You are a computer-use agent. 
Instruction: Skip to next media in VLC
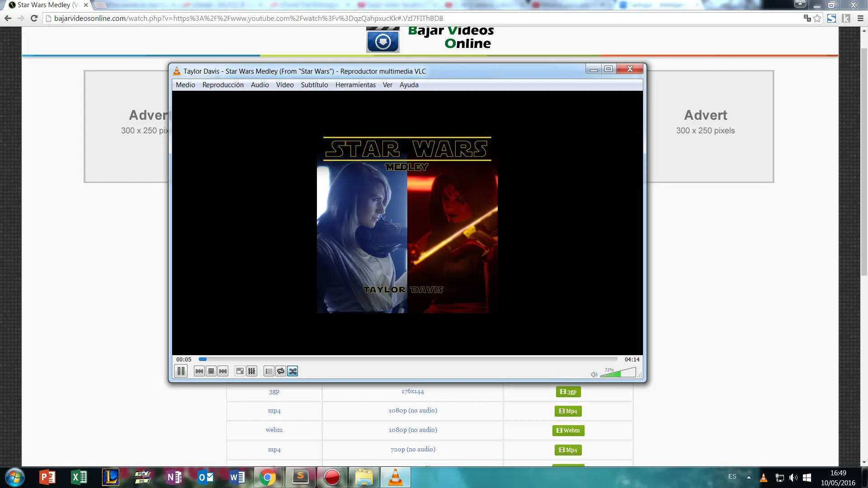pyautogui.click(x=223, y=371)
